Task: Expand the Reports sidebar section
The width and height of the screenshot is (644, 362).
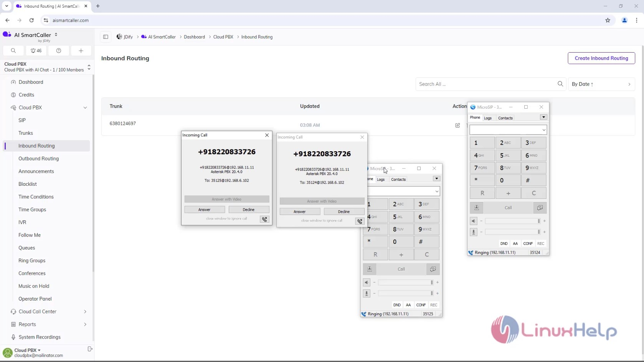Action: (85, 324)
